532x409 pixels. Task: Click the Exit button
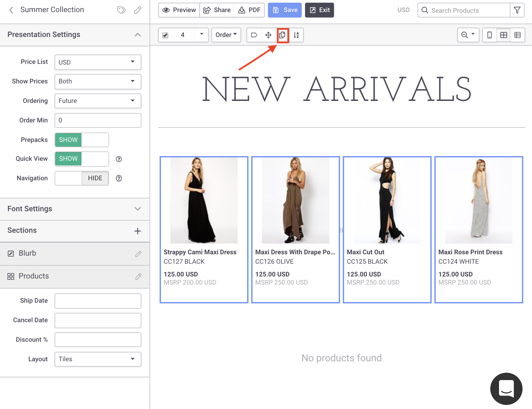(x=320, y=10)
